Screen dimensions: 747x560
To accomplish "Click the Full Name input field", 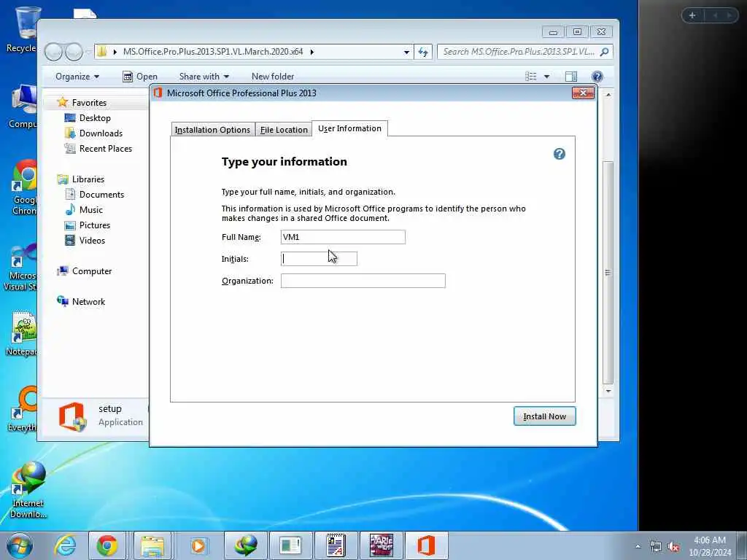I will pos(343,237).
